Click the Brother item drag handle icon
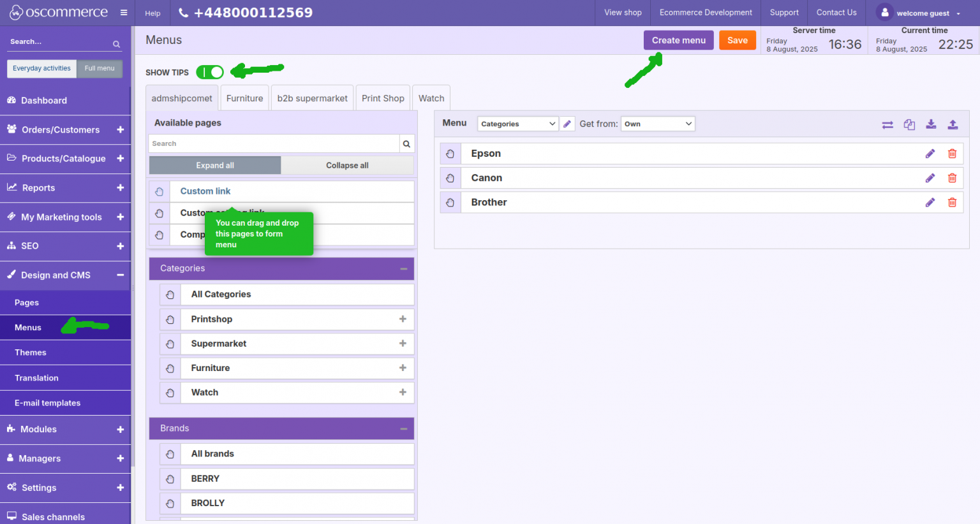Screen dimensions: 980x524 [450, 202]
